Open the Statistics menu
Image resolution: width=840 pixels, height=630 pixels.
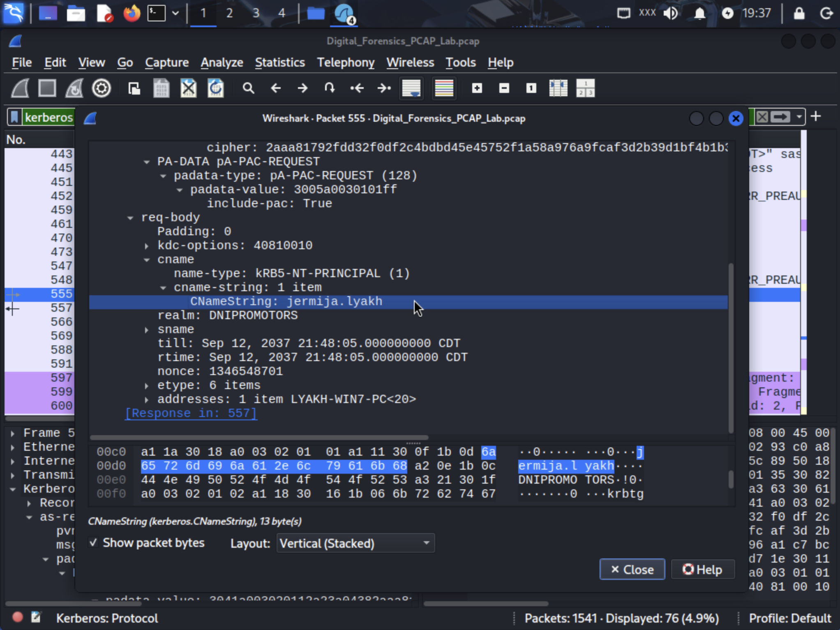click(x=279, y=63)
